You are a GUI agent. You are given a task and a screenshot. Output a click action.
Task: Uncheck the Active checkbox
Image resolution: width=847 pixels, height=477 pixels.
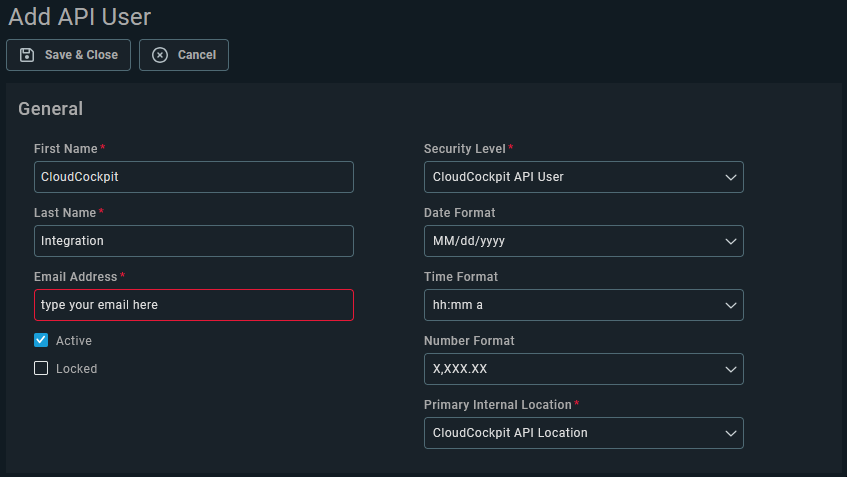41,340
